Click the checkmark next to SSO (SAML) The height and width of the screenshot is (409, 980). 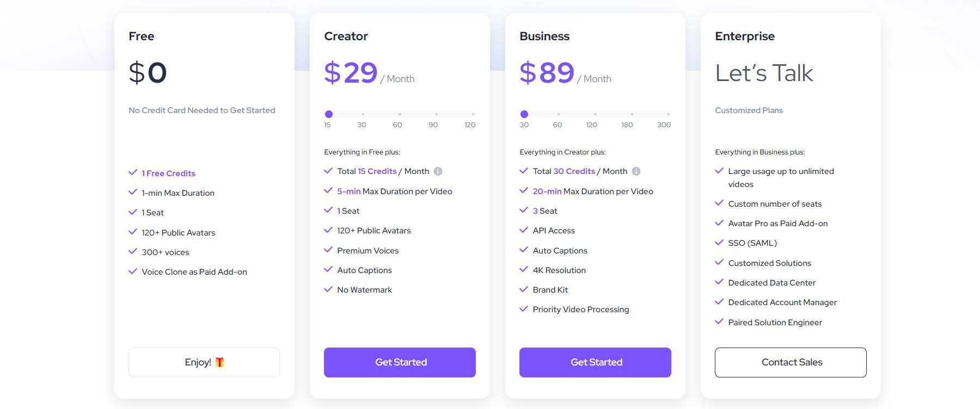pyautogui.click(x=719, y=243)
